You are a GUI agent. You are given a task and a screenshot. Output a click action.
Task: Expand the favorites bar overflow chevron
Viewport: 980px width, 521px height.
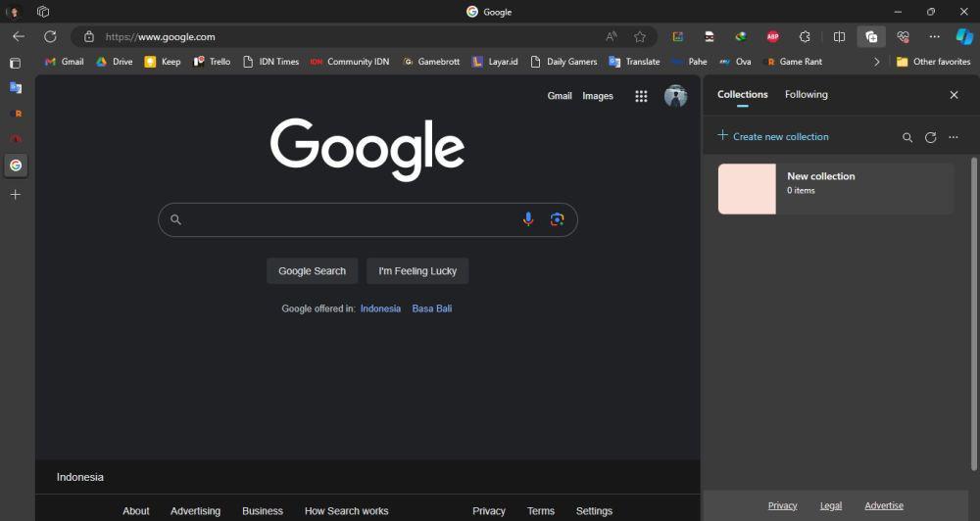tap(877, 62)
